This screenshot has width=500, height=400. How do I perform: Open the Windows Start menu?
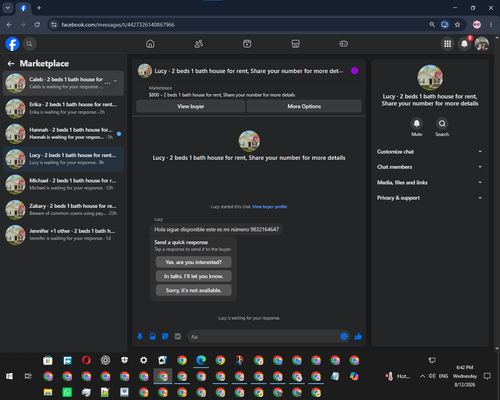[x=9, y=376]
